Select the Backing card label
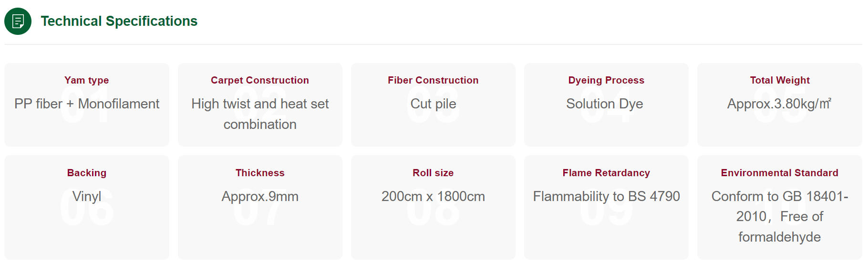Image resolution: width=868 pixels, height=265 pixels. 87,173
